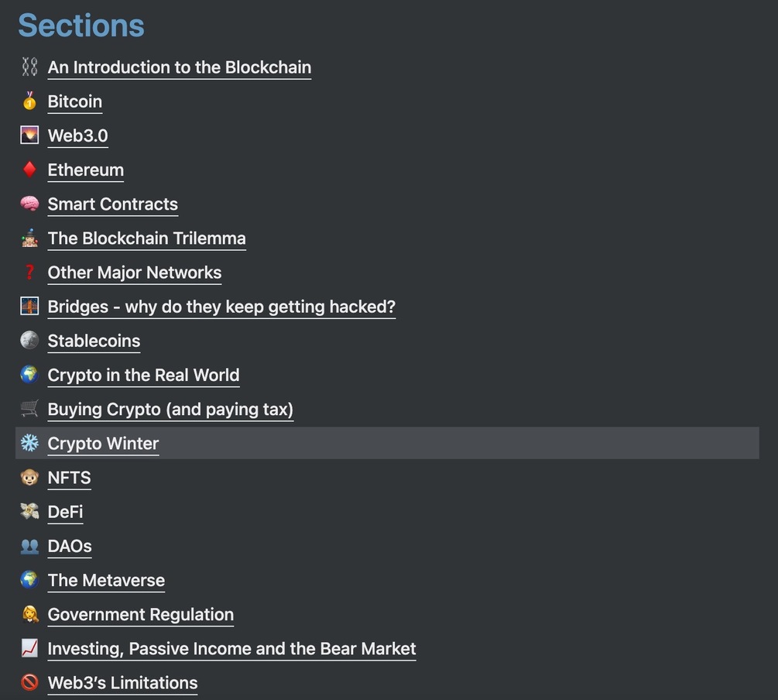Image resolution: width=778 pixels, height=700 pixels.
Task: Open the DeFi section link
Action: (65, 512)
